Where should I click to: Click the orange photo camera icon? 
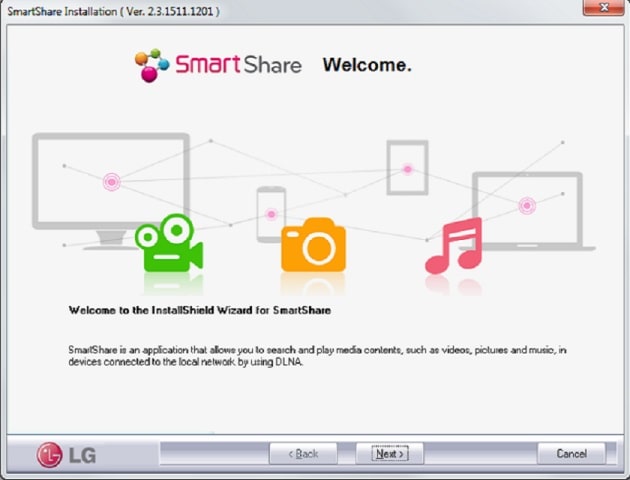(x=313, y=245)
